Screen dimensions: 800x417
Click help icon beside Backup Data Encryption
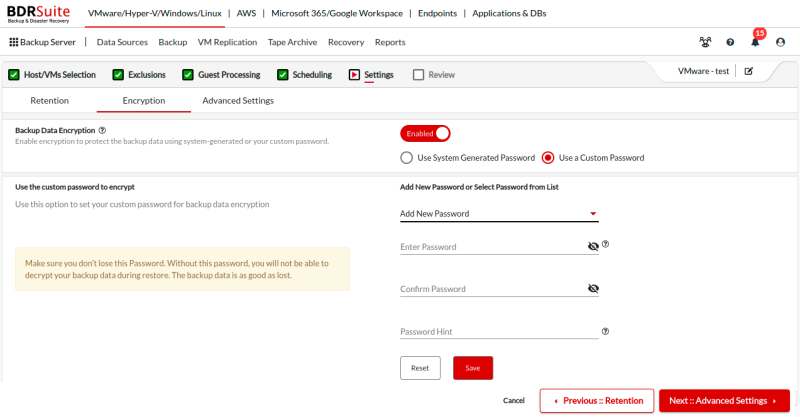tap(102, 130)
